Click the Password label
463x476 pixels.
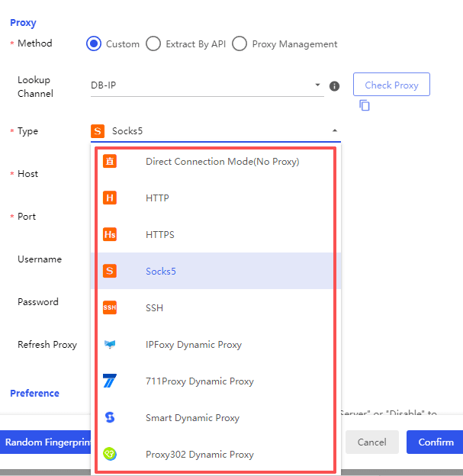[38, 302]
